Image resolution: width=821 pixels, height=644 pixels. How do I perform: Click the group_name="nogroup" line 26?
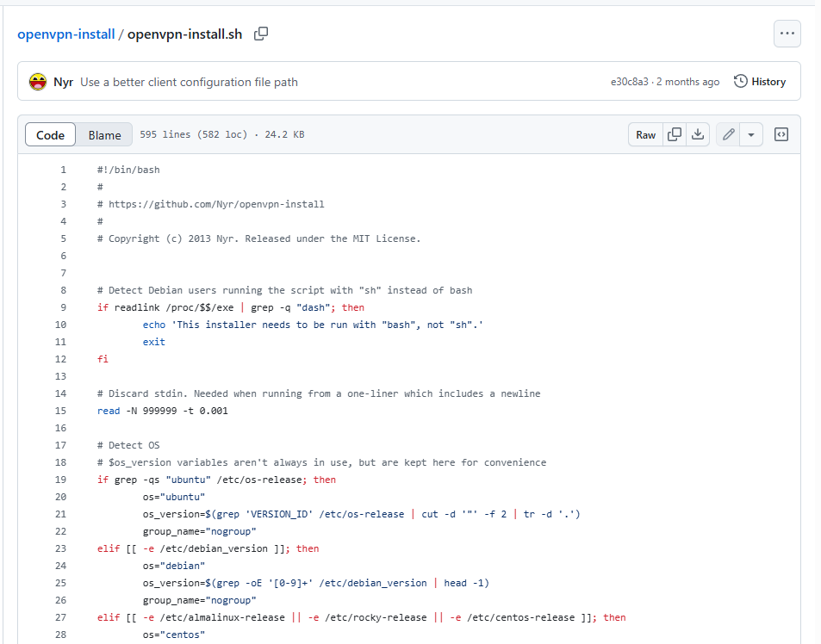tap(200, 601)
